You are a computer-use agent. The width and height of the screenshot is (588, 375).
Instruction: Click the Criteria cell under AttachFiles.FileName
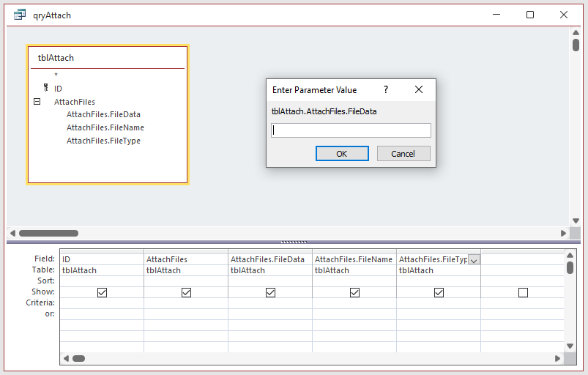pyautogui.click(x=354, y=303)
